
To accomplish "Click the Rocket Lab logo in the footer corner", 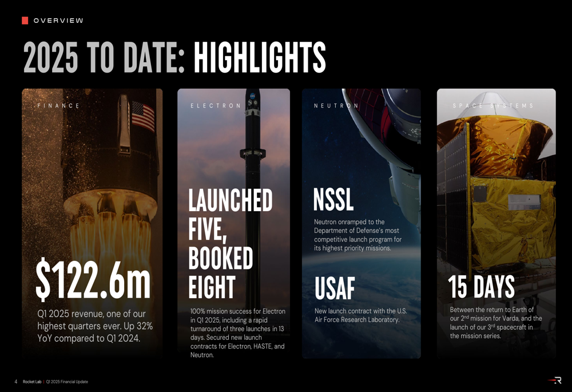I will pyautogui.click(x=554, y=381).
